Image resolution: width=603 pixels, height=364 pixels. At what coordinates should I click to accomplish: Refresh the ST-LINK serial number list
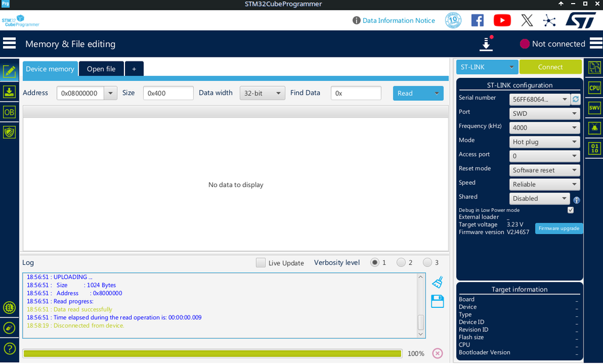click(x=576, y=100)
